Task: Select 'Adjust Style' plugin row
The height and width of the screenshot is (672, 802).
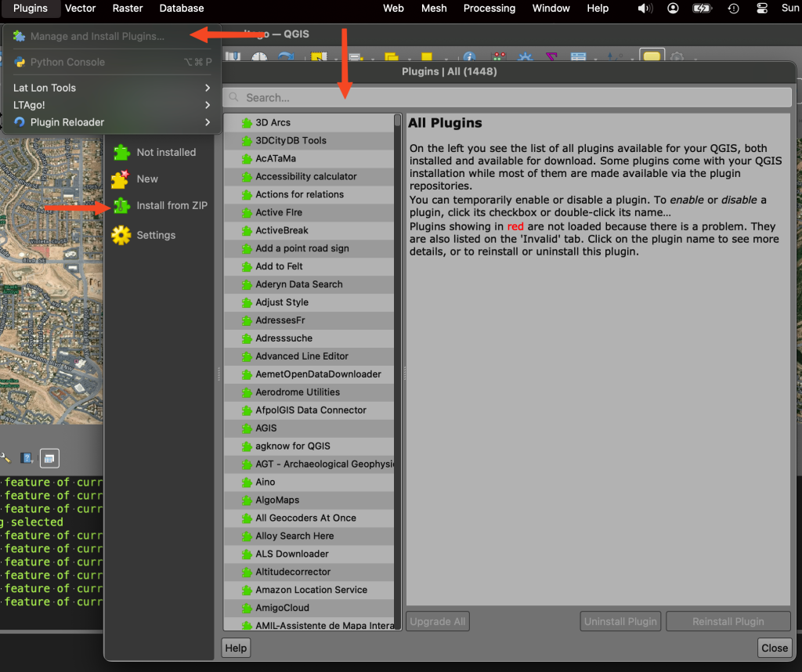Action: click(x=309, y=302)
